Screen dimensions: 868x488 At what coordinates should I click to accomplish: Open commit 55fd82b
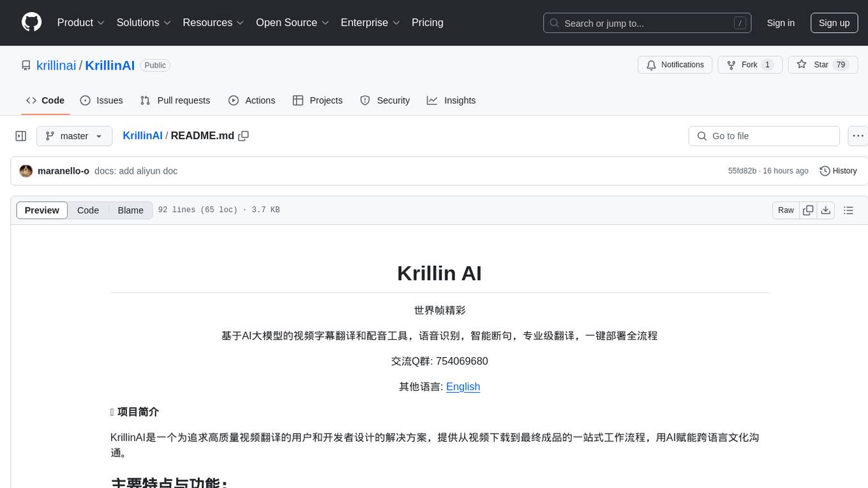(742, 171)
